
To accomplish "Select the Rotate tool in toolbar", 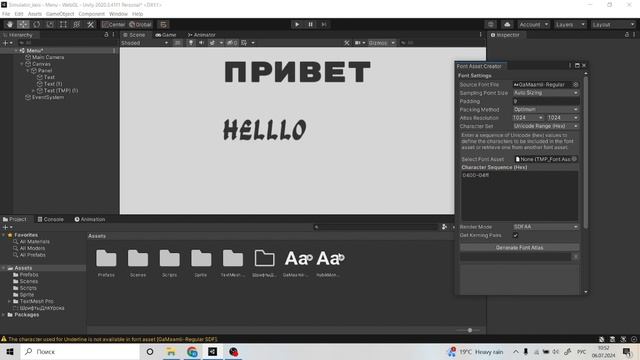I will point(37,24).
